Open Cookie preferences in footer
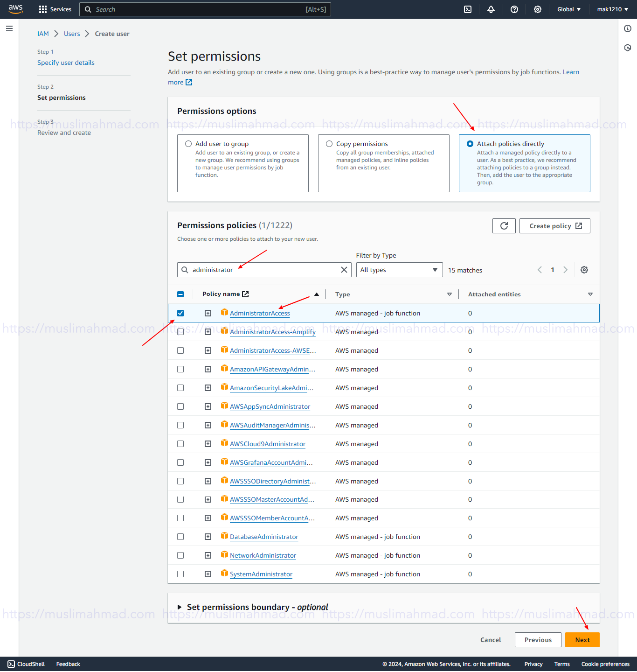 605,664
